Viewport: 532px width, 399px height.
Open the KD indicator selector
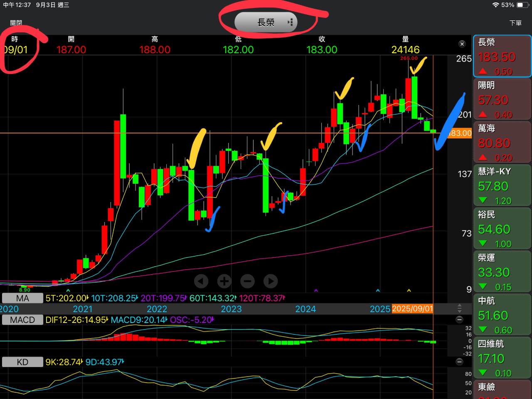pyautogui.click(x=22, y=362)
